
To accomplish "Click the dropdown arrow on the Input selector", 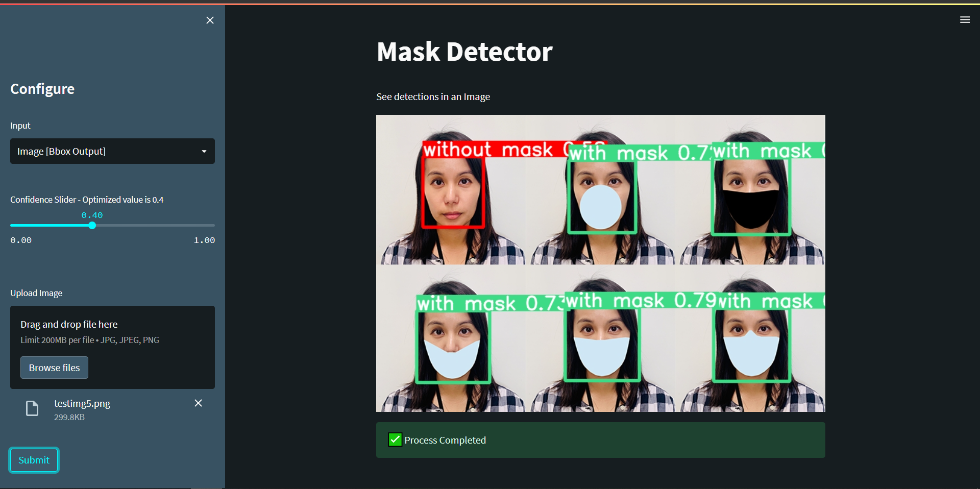I will pos(204,151).
